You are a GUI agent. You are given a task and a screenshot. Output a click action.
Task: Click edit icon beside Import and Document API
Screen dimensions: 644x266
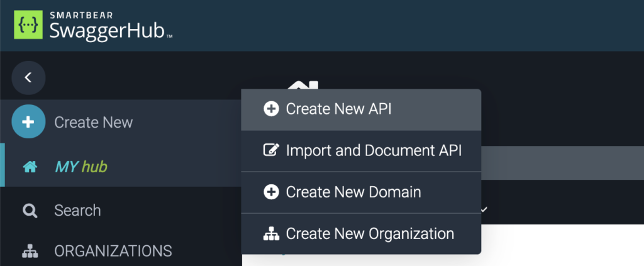point(271,150)
